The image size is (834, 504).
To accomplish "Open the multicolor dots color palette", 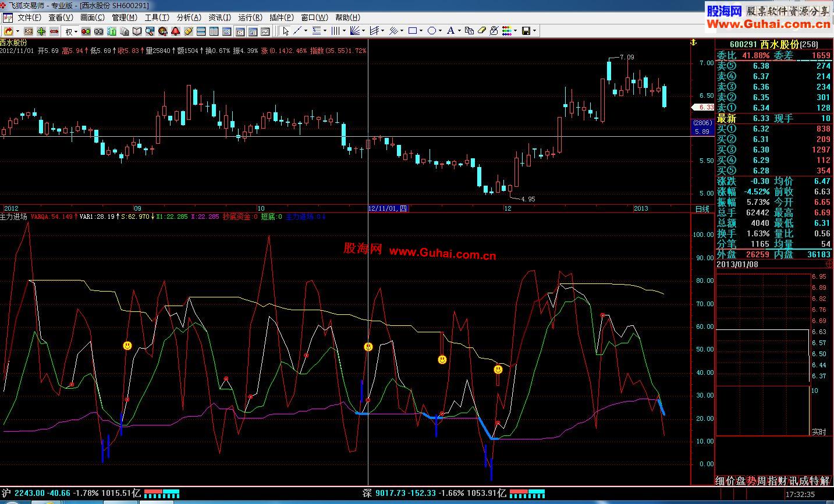I will tap(507, 31).
